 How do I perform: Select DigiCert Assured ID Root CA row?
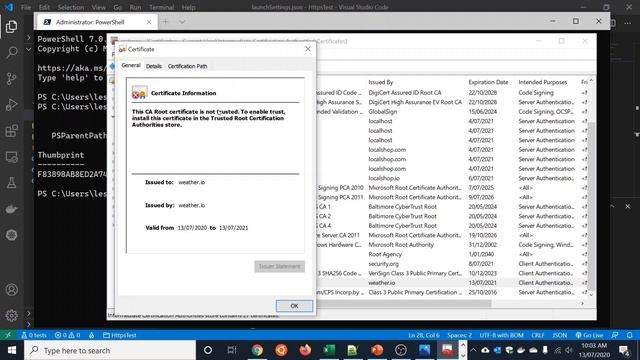(451, 93)
